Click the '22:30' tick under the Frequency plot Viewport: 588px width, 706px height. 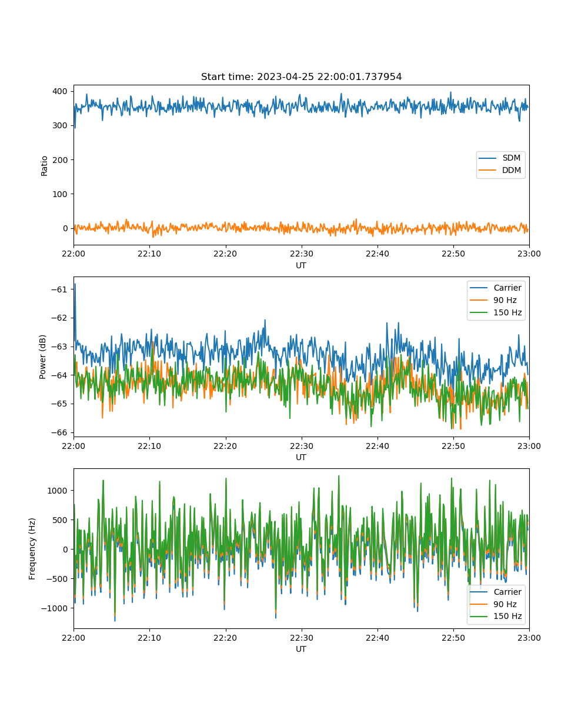pyautogui.click(x=301, y=637)
